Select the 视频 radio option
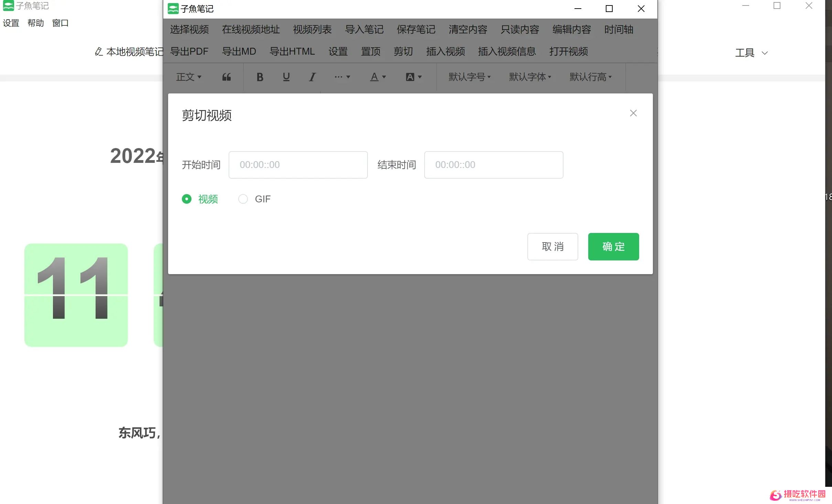832x504 pixels. pos(187,199)
